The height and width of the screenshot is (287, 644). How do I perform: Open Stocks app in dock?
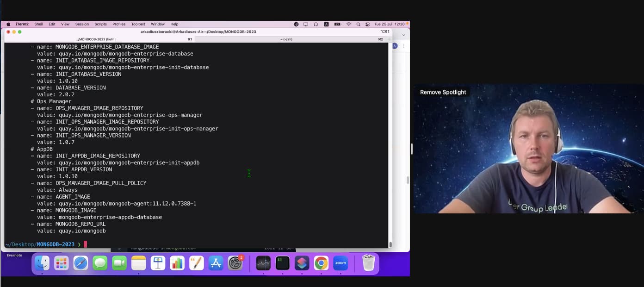[x=263, y=263]
